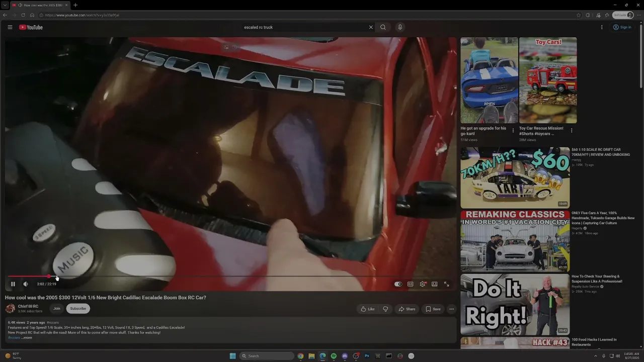Open the Chief RC channel name link
Screen dimensions: 644x362
click(x=28, y=306)
